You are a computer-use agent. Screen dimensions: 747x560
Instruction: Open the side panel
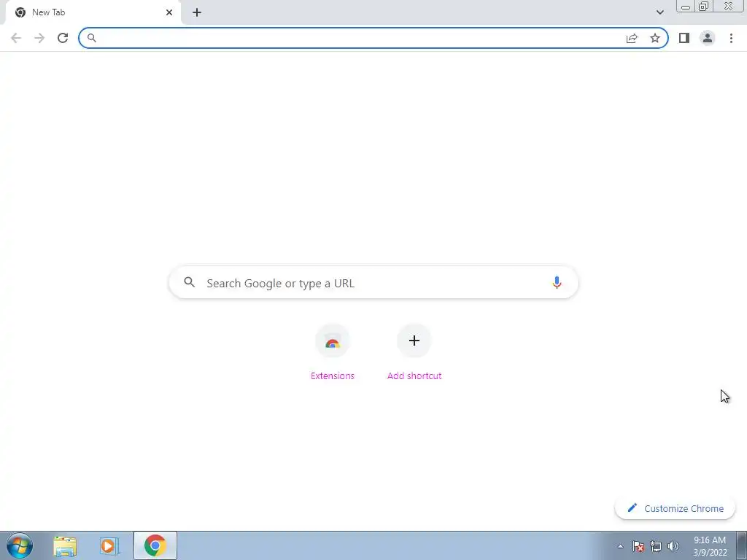click(684, 38)
